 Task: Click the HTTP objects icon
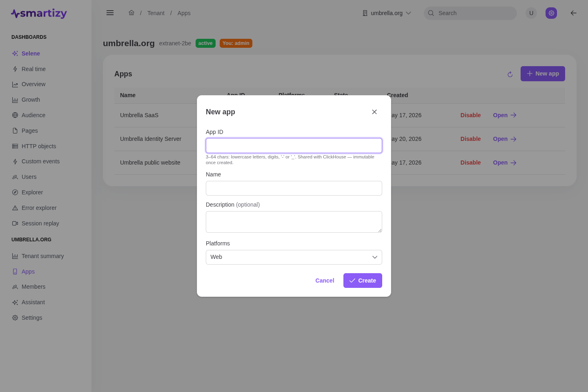[15, 146]
